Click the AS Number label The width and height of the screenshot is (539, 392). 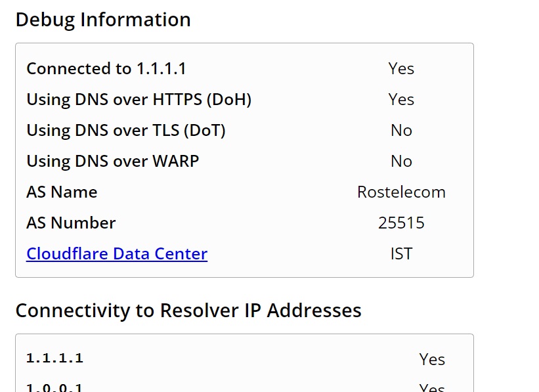point(71,223)
